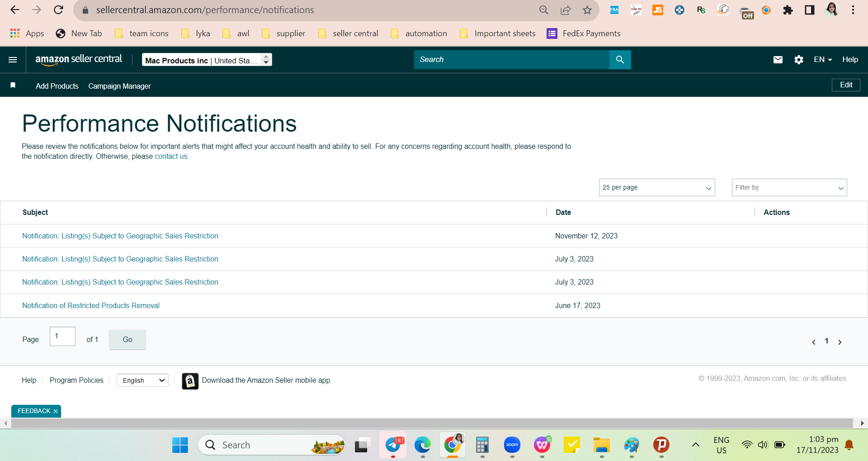
Task: Expand the Mac Products inc account selector
Action: 207,60
